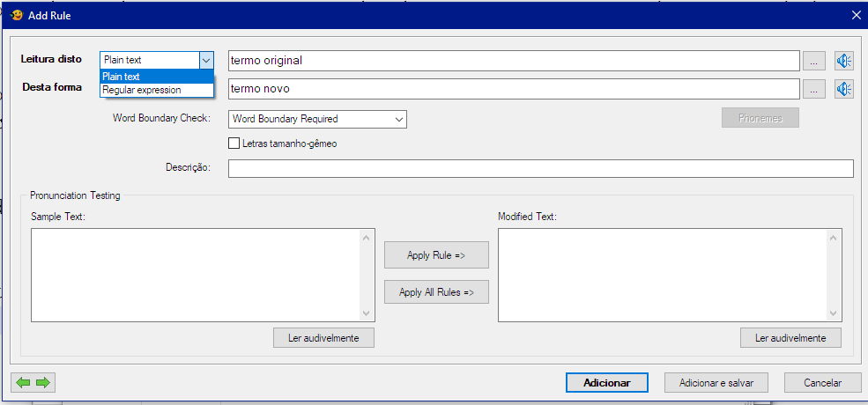Image resolution: width=868 pixels, height=405 pixels.
Task: Click the Add Rule title bar app icon
Action: pyautogui.click(x=16, y=15)
